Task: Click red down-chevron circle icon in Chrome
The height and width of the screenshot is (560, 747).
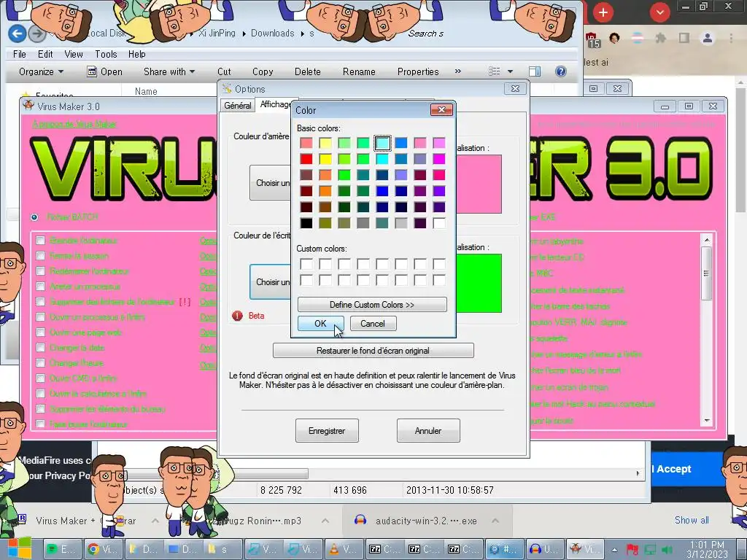Action: click(659, 12)
